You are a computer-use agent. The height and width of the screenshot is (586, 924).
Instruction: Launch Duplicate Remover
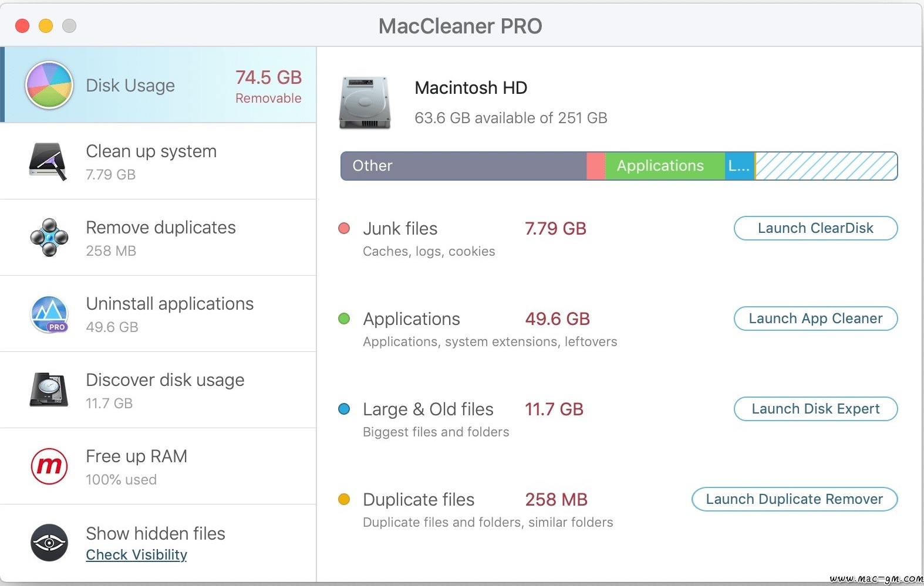tap(795, 499)
